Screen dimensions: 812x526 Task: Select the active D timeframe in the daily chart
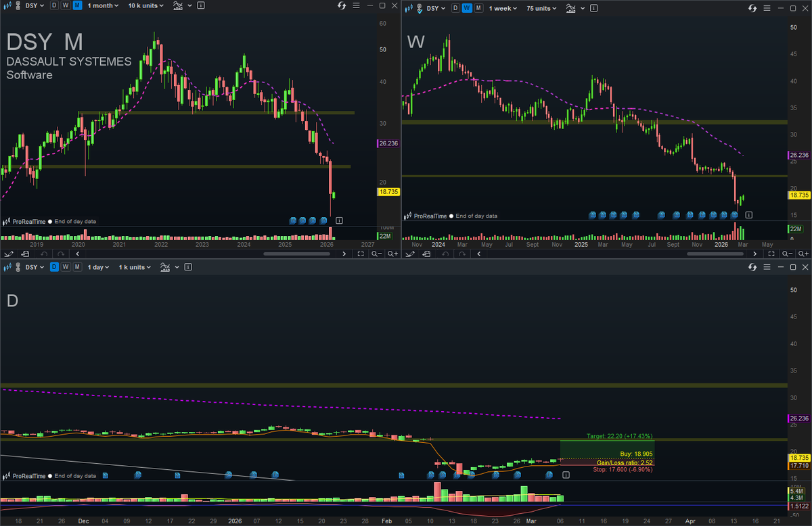(x=54, y=267)
